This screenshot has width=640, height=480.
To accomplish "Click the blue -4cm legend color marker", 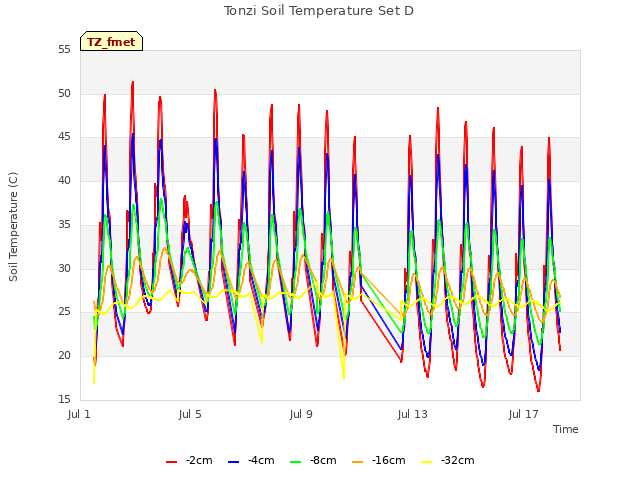I will point(233,462).
